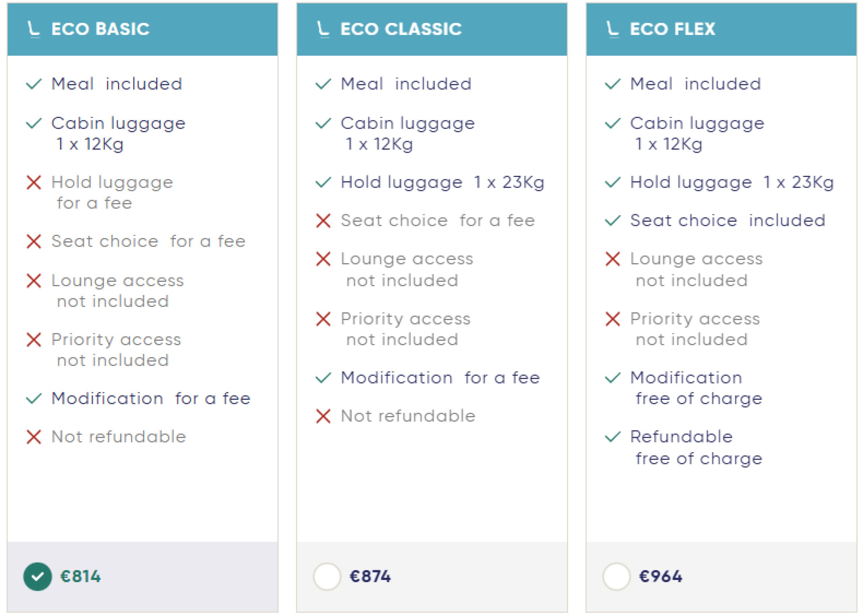The width and height of the screenshot is (863, 616).
Task: Click Eco Flex checkmark beside Refundable
Action: click(x=613, y=437)
